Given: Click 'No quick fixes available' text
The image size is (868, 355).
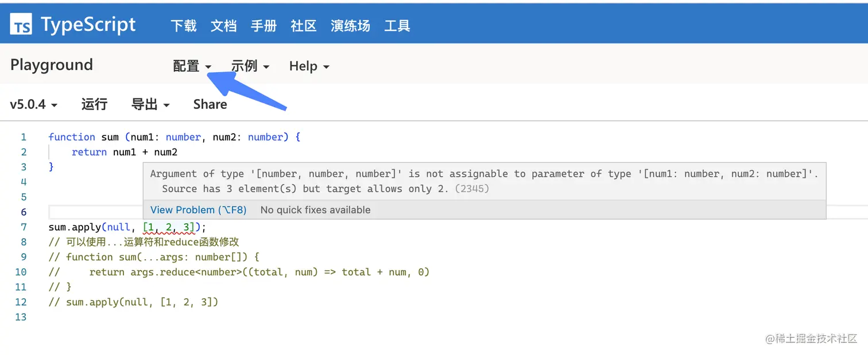Looking at the screenshot, I should coord(315,210).
